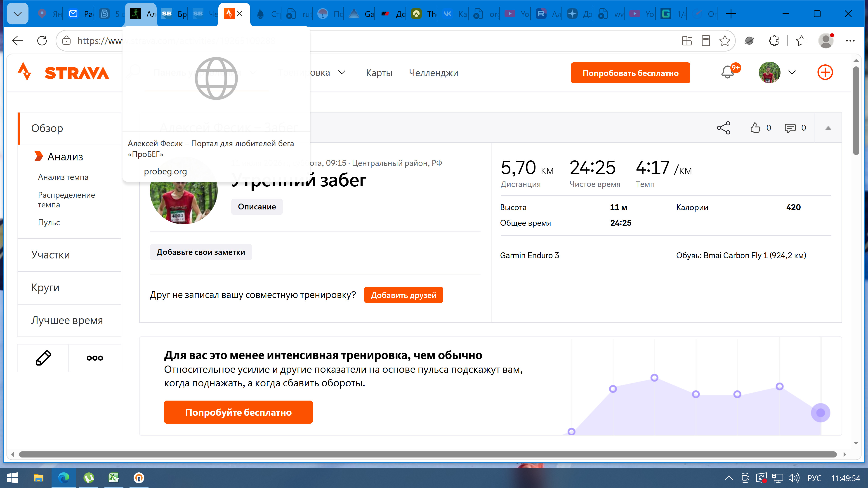Screen dimensions: 868x488
Task: Edit the activity with pencil icon
Action: pyautogui.click(x=43, y=358)
